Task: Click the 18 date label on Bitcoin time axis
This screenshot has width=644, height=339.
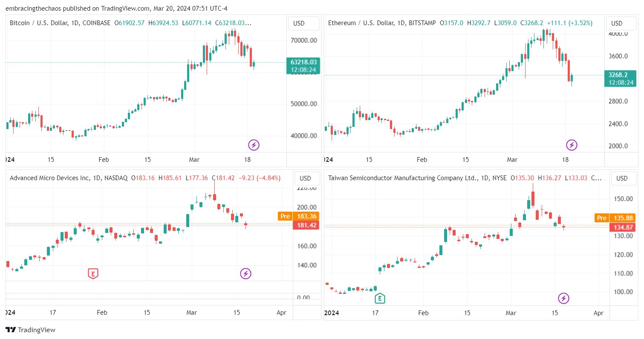Action: tap(247, 160)
